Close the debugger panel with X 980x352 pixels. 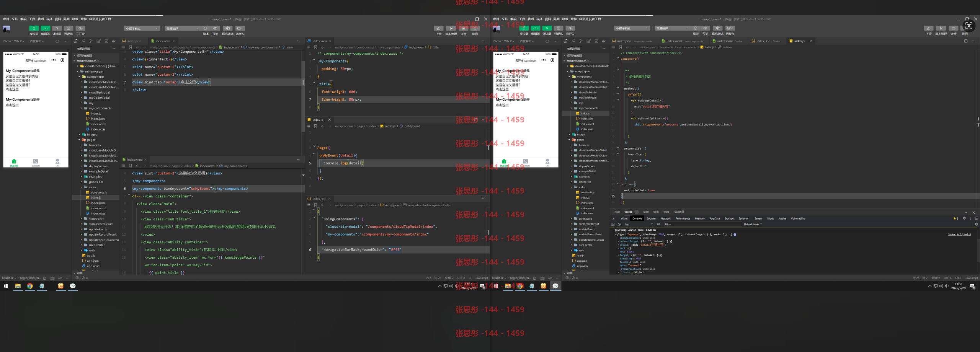(973, 212)
